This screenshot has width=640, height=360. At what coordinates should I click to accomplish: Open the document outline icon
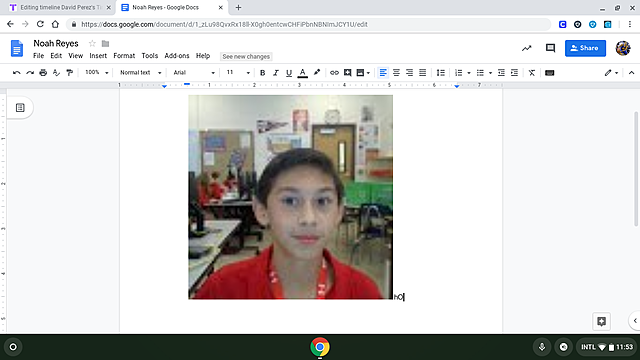point(20,108)
